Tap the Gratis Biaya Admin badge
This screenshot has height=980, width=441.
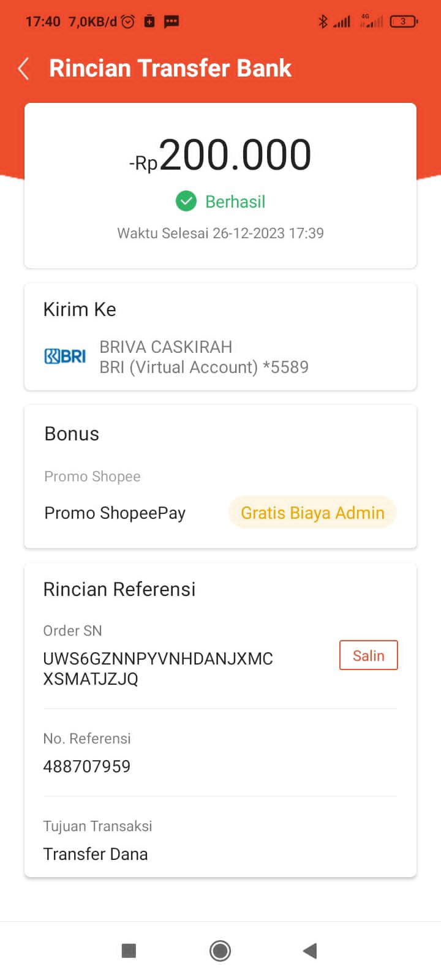(312, 513)
